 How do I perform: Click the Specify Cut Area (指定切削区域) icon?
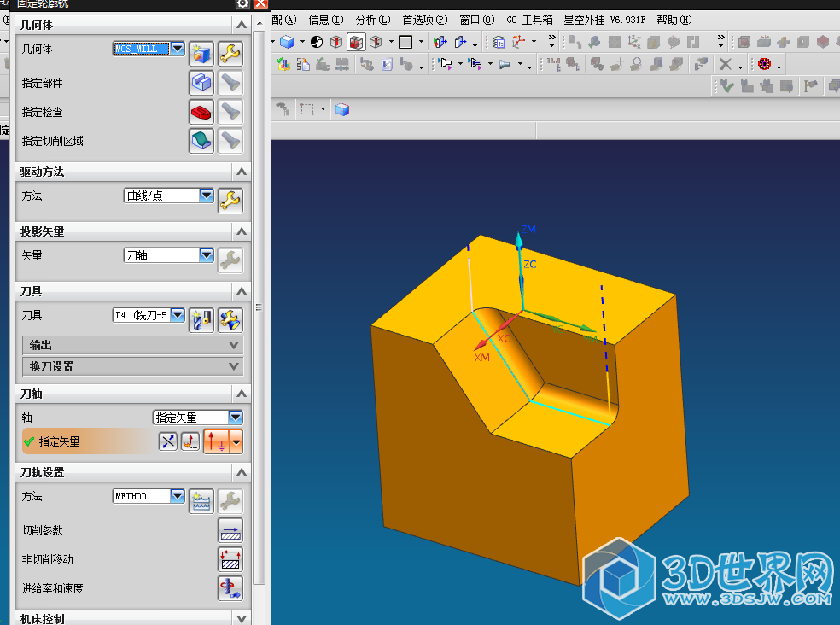point(201,141)
